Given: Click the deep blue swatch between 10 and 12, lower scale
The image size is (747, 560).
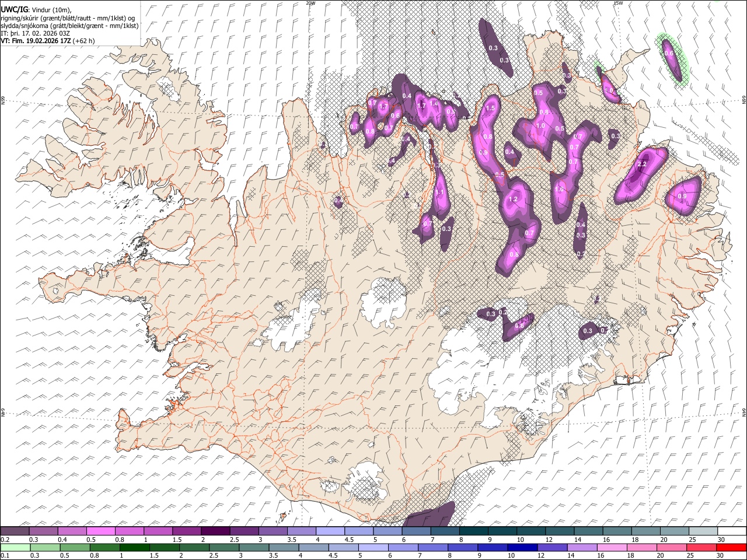Looking at the screenshot, I should (522, 547).
